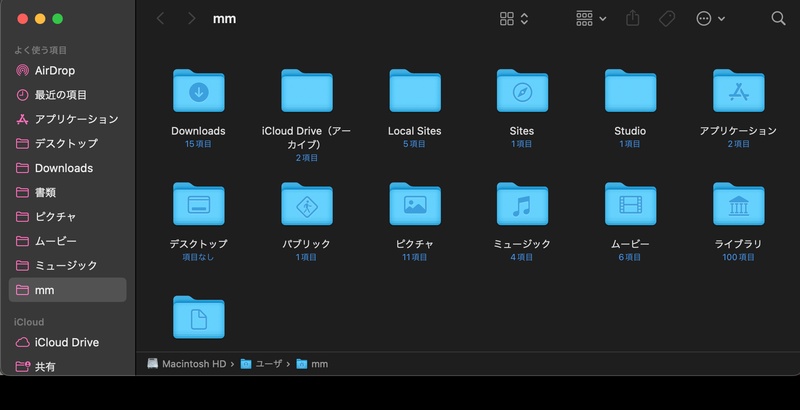Image resolution: width=800 pixels, height=410 pixels.
Task: Select アプリケーション in the sidebar
Action: (67, 119)
